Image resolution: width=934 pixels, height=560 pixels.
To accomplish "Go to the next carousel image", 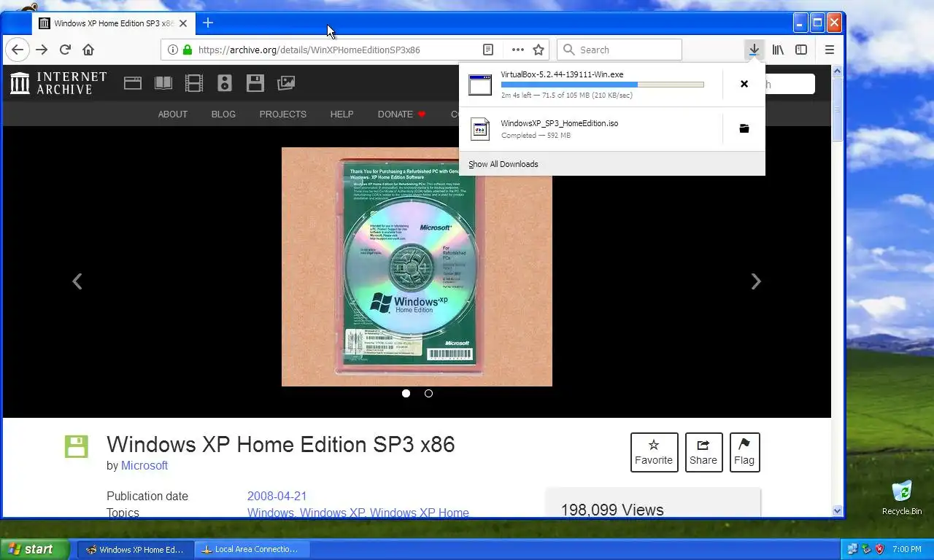I will pyautogui.click(x=756, y=281).
